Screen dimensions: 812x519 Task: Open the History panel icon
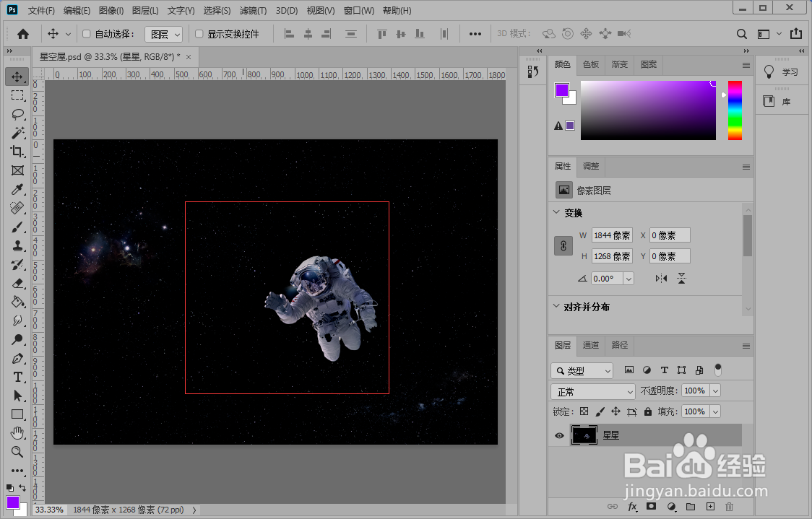[x=533, y=71]
